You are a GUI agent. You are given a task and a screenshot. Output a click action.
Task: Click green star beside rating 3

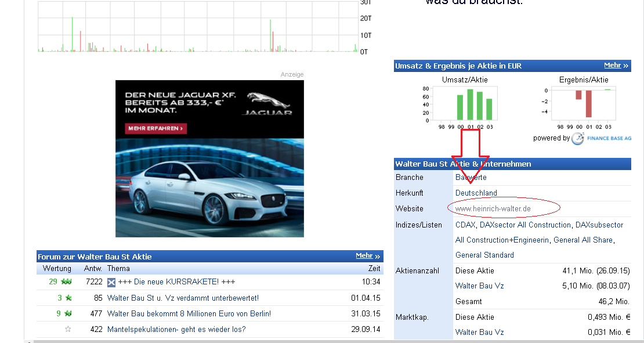68,298
